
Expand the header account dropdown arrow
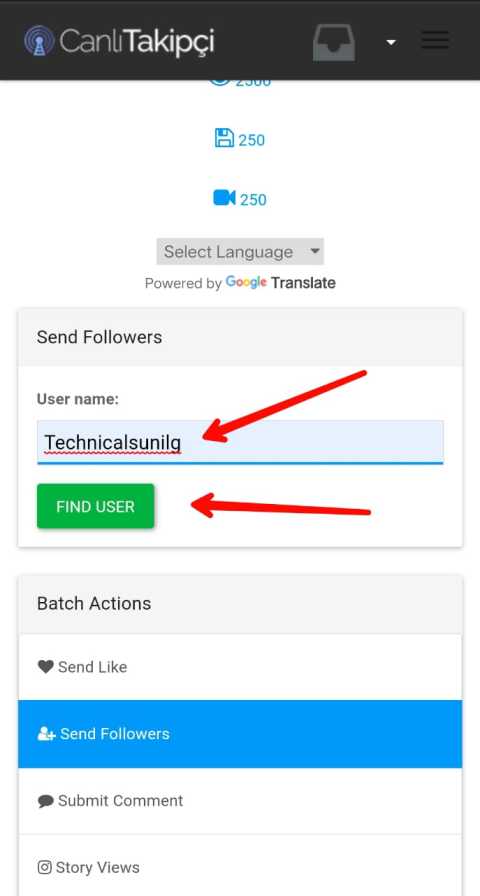pos(391,42)
